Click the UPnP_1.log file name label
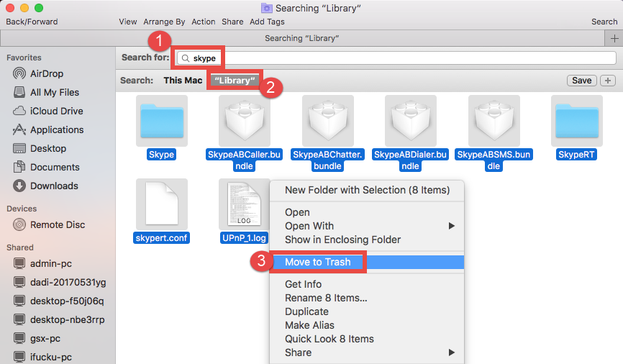Screen dimensions: 623x364 click(x=244, y=238)
